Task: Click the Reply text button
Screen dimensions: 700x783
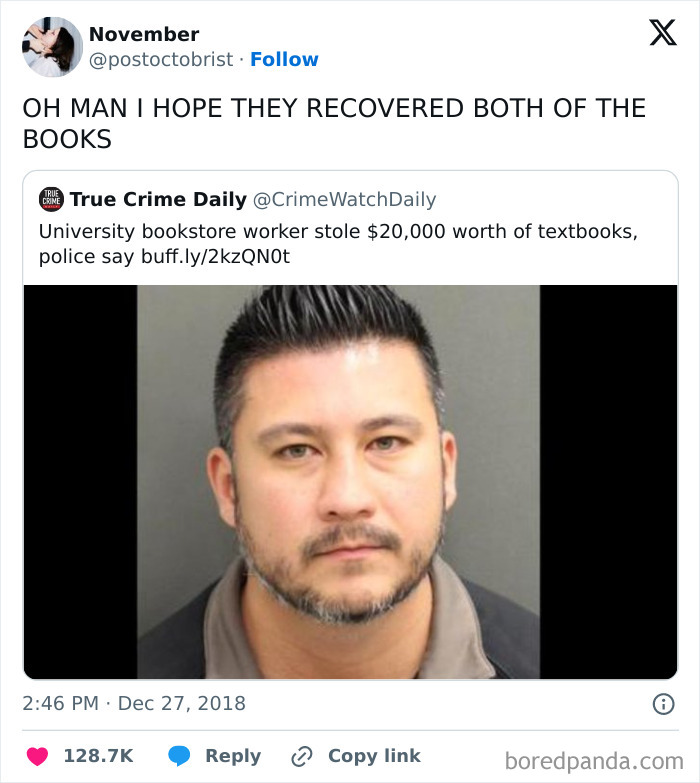Action: 233,756
